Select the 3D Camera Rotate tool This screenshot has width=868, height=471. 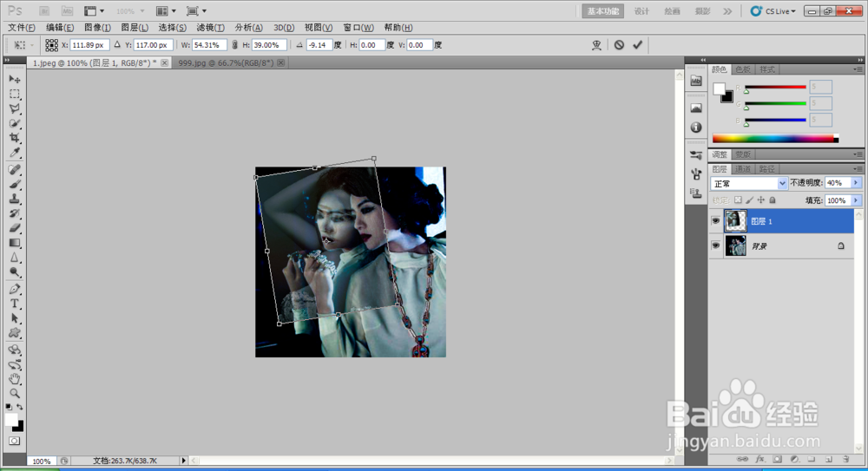(x=15, y=364)
